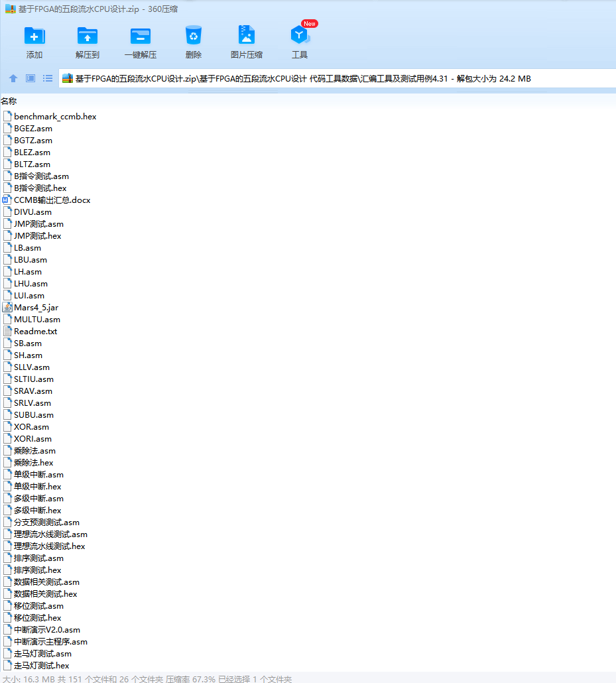
Task: Select file BLTZ.asm
Action: 32,164
